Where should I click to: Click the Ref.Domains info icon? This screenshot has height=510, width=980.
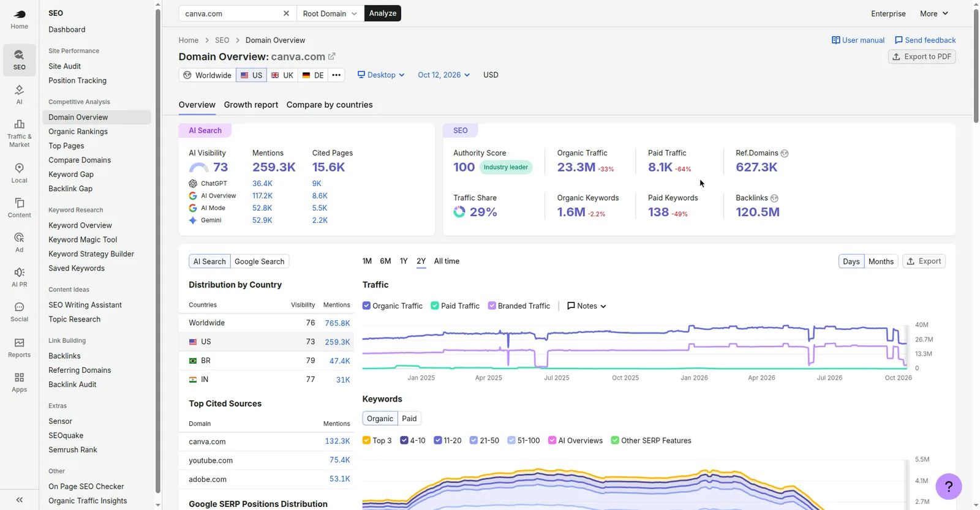pyautogui.click(x=785, y=154)
